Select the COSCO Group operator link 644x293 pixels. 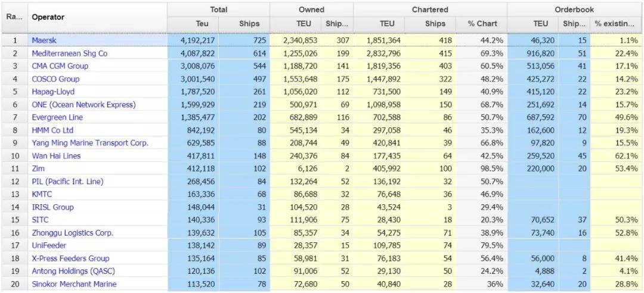55,79
